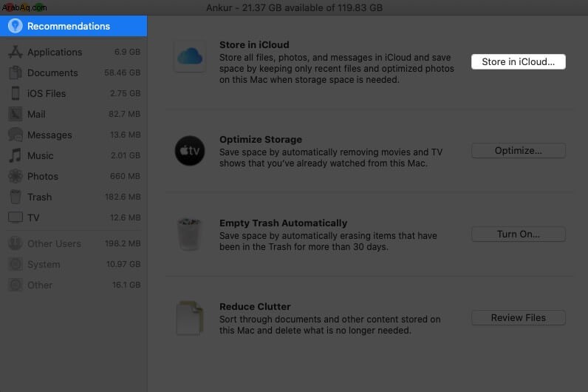Screen dimensions: 588x392
Task: Click the Music note icon
Action: pyautogui.click(x=16, y=155)
